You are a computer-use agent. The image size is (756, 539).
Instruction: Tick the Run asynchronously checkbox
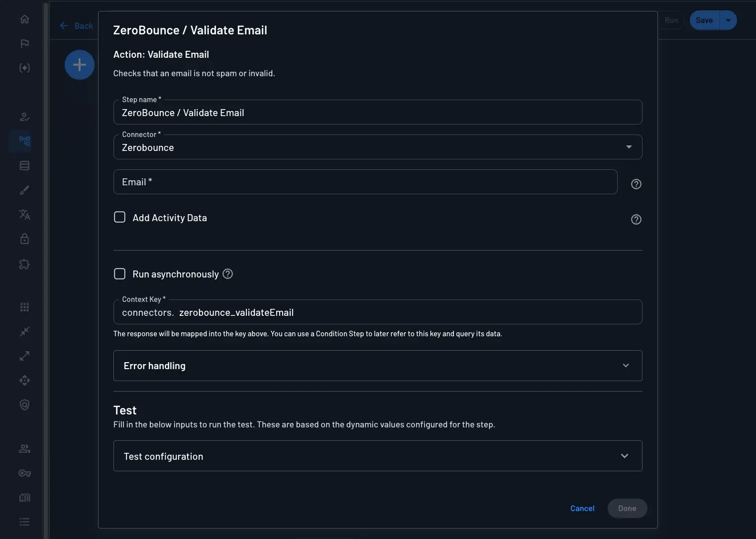click(119, 273)
